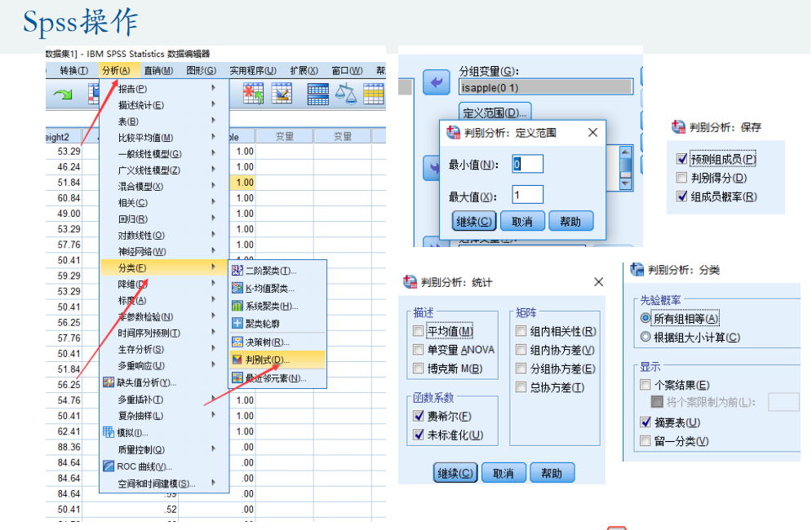This screenshot has width=812, height=530.
Task: Choose K-means cluster (K-均值聚类) entry
Action: point(277,289)
